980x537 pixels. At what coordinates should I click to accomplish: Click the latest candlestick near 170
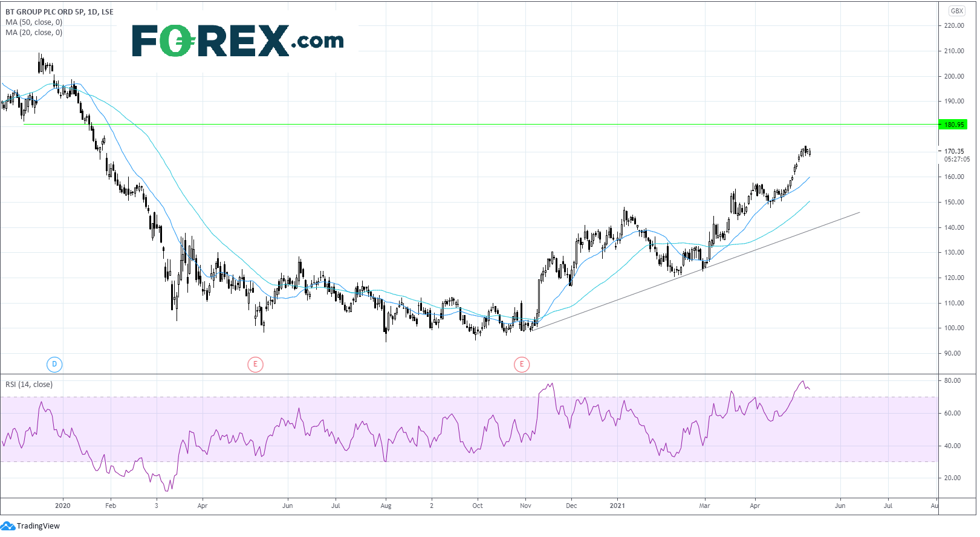[x=809, y=152]
